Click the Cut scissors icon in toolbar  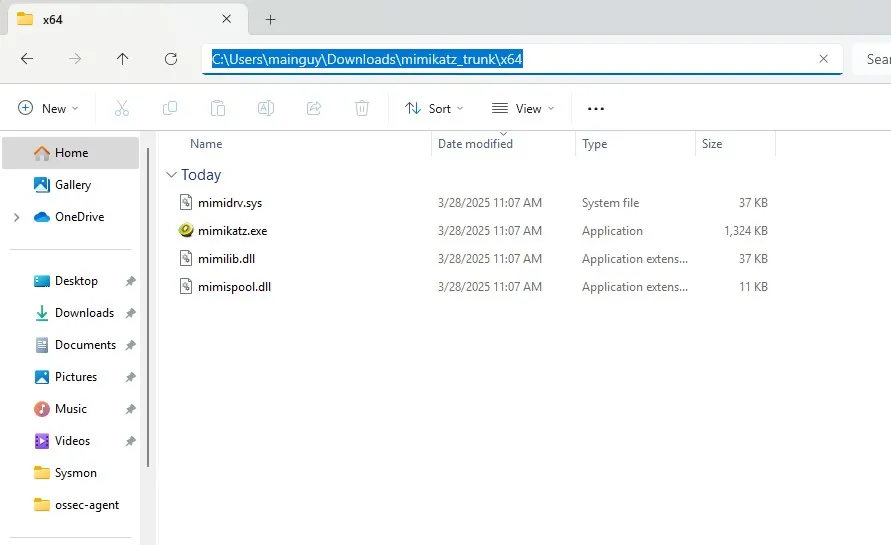coord(122,108)
